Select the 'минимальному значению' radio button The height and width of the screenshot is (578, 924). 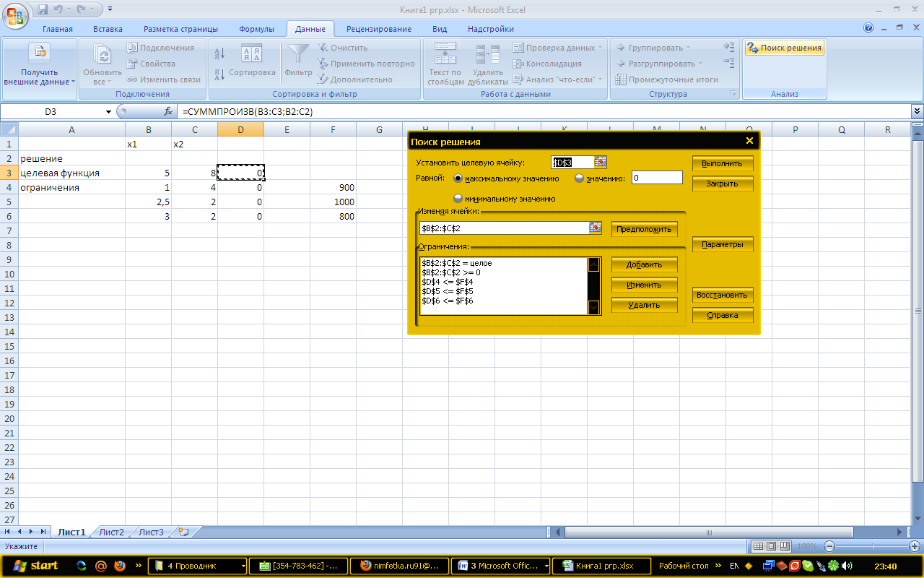click(x=458, y=199)
